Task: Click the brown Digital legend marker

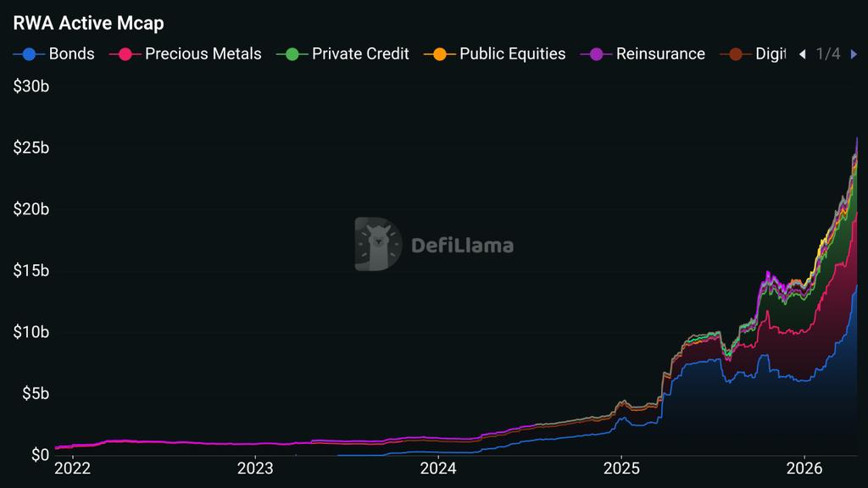Action: click(736, 54)
